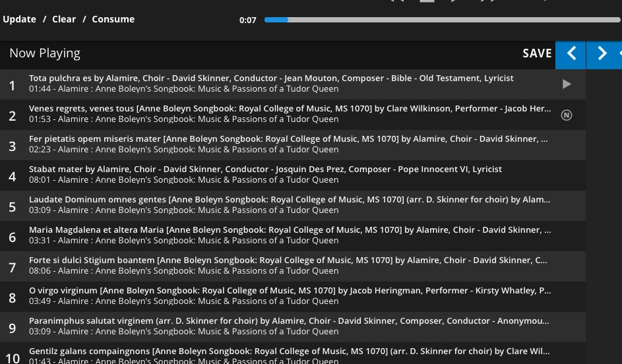
Task: Click the play triangle icon on track 1
Action: tap(567, 84)
